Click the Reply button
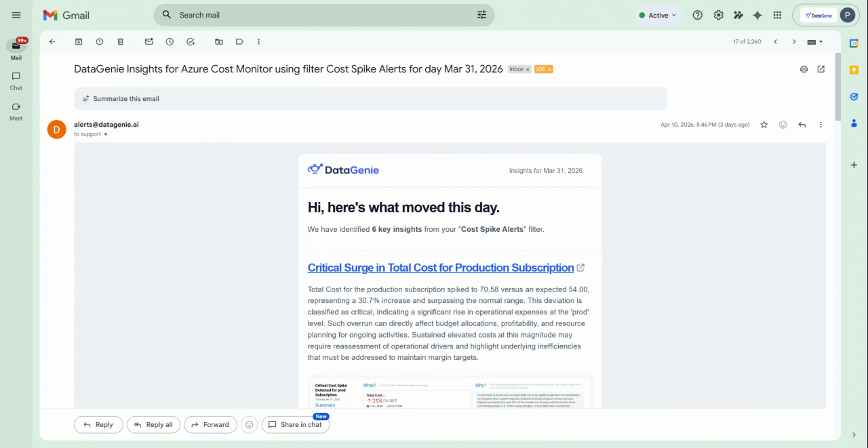The height and width of the screenshot is (448, 868). (x=98, y=425)
